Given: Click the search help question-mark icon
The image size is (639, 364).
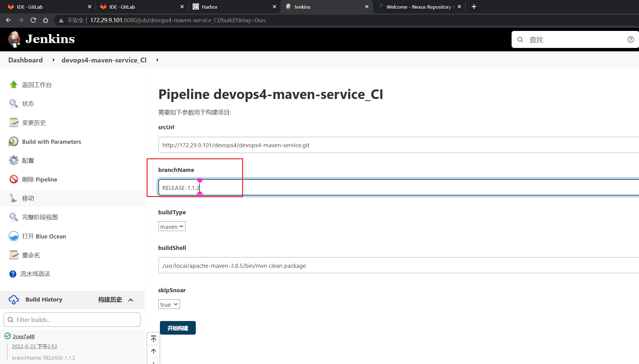Looking at the screenshot, I should pos(631,40).
